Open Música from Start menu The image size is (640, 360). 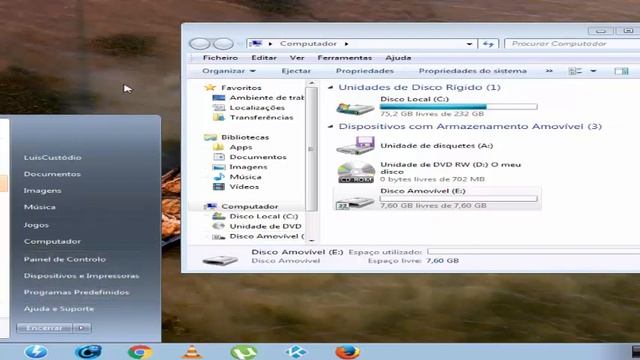point(40,207)
